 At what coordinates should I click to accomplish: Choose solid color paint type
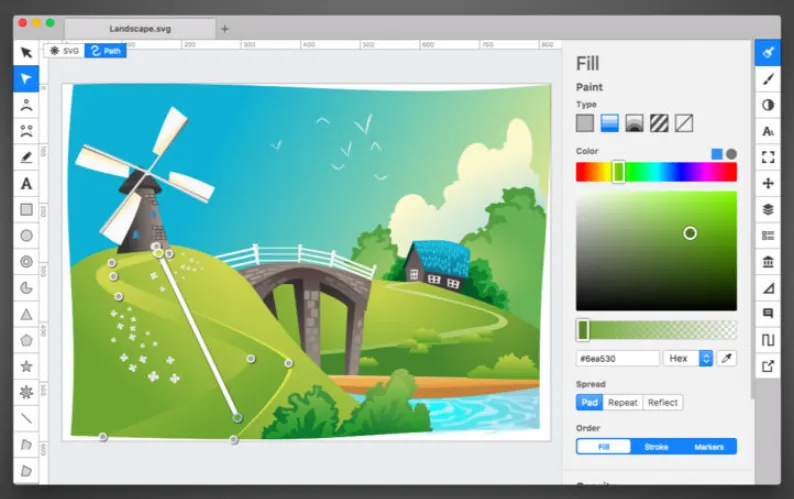585,123
